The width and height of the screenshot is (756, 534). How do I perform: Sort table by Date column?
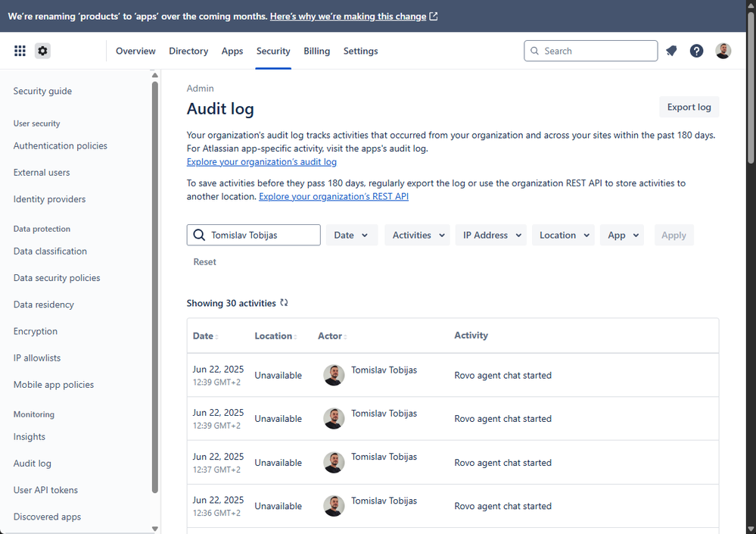point(205,336)
